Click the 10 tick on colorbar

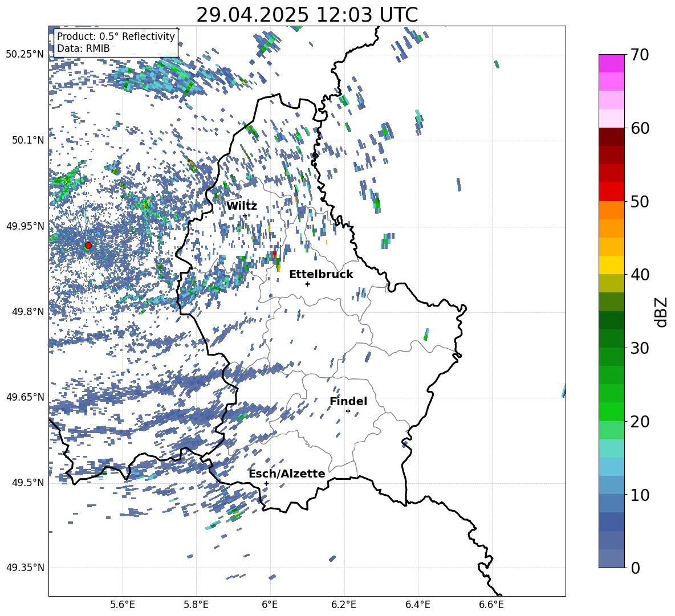tap(640, 495)
